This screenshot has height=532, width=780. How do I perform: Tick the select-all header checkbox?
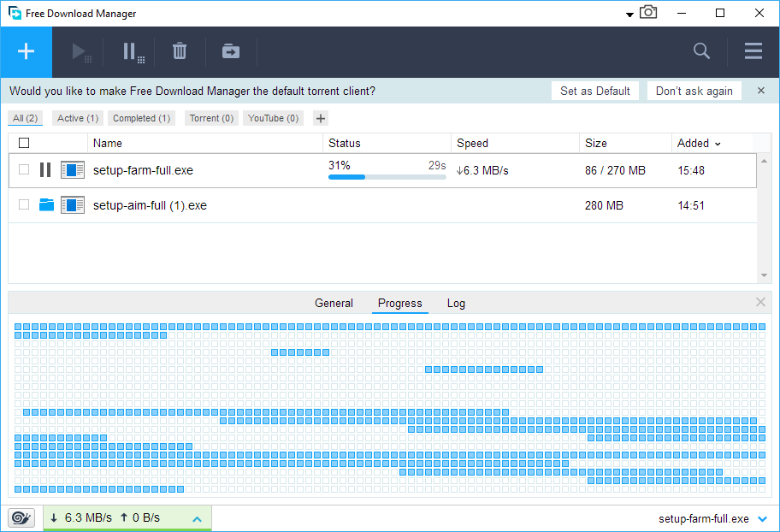(x=24, y=144)
